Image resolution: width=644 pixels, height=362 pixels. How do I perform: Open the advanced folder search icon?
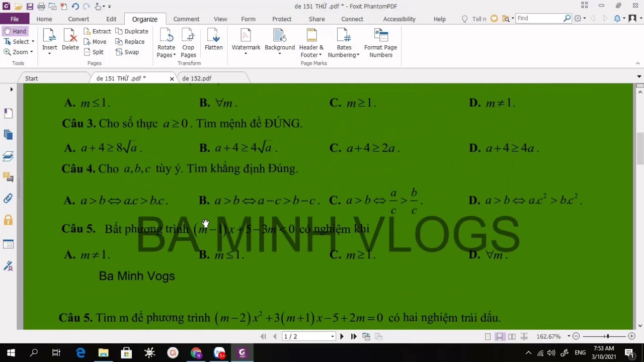[506, 19]
